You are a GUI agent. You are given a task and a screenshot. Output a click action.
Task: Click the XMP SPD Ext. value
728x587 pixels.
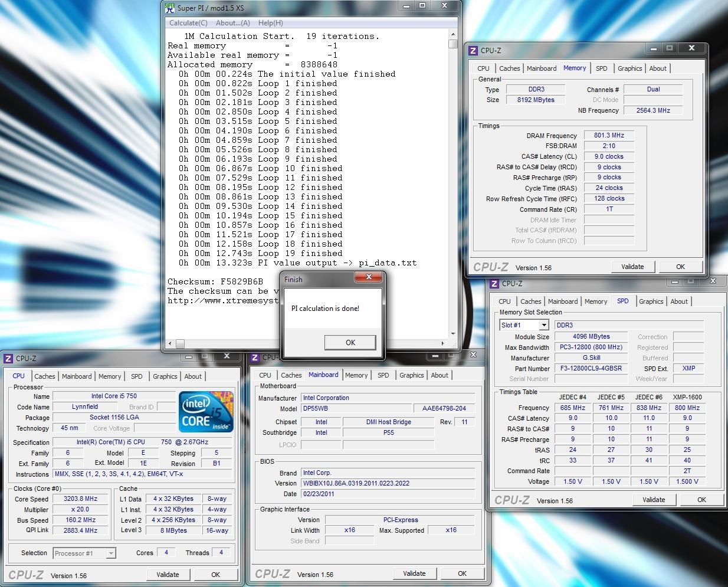point(688,369)
